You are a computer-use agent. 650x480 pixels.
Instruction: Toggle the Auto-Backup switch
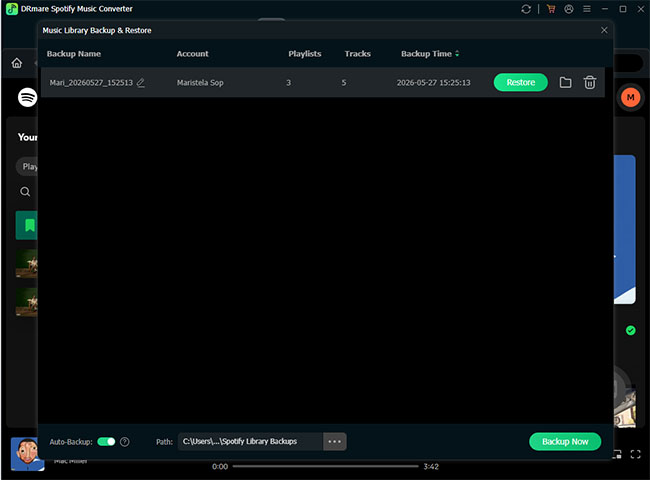click(106, 442)
